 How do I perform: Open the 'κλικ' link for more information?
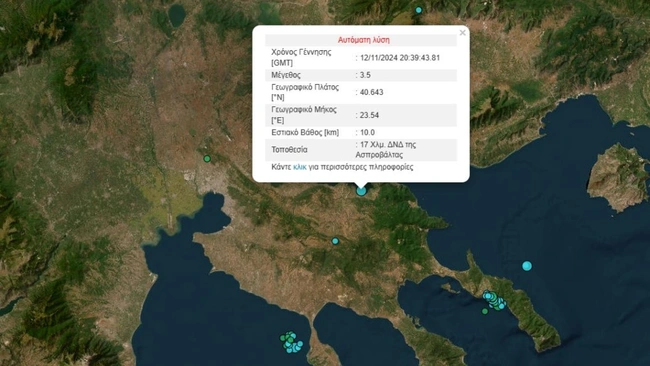coord(299,167)
